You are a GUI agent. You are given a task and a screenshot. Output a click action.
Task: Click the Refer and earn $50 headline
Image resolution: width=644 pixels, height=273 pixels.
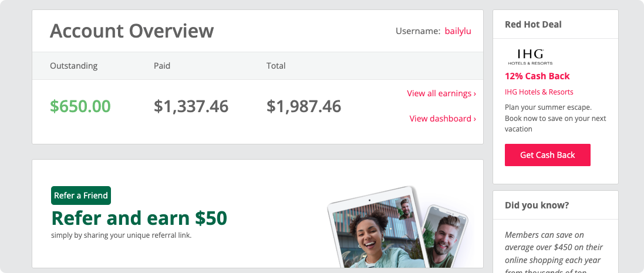[x=139, y=218]
